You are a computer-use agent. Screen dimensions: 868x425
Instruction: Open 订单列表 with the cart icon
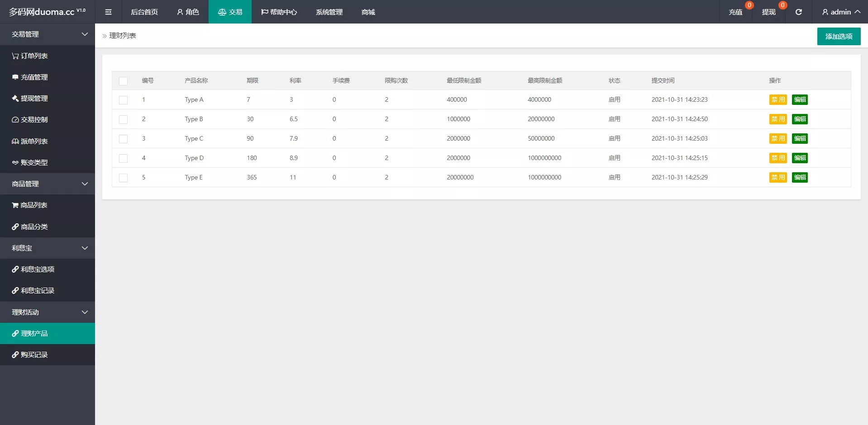click(30, 56)
